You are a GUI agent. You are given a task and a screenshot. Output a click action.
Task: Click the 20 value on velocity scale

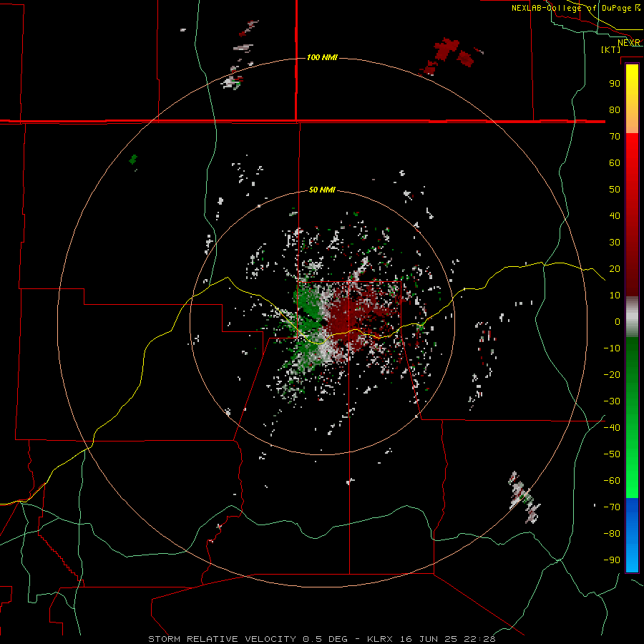[615, 268]
